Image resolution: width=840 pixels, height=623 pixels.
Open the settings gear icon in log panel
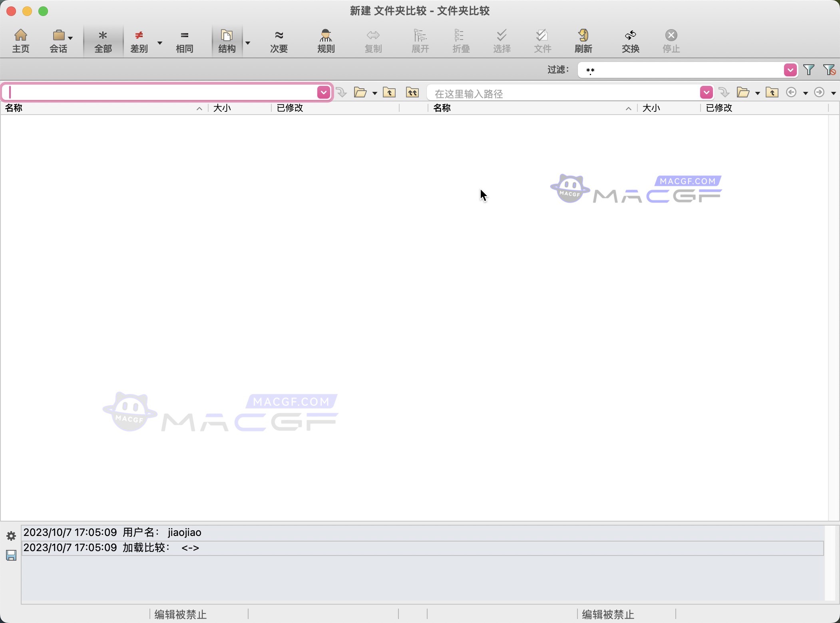coord(11,535)
